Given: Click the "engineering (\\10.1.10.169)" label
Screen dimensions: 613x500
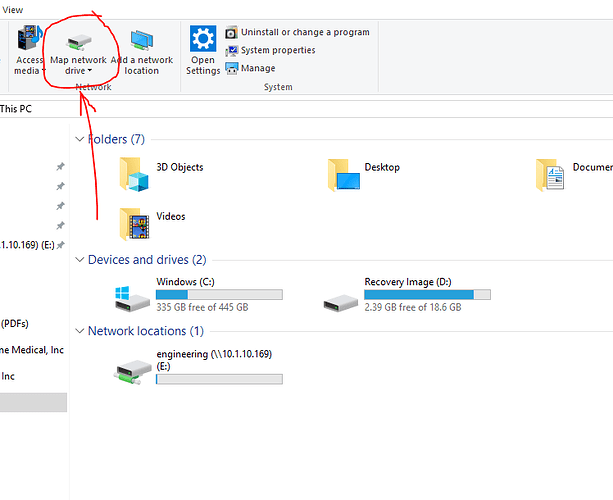Looking at the screenshot, I should [x=214, y=354].
